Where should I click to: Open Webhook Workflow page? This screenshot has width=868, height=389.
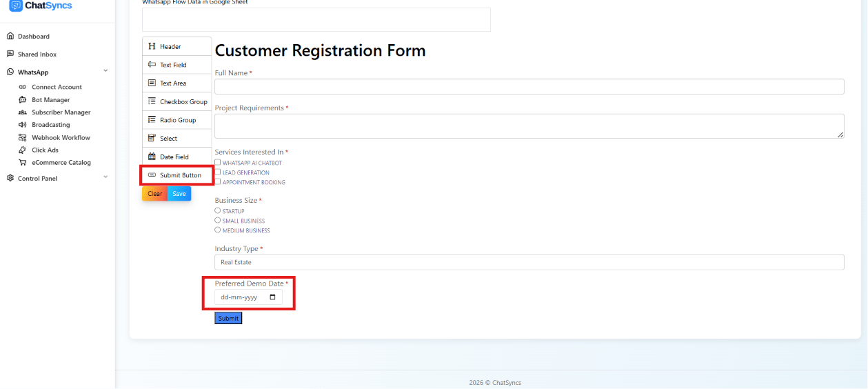pyautogui.click(x=61, y=137)
